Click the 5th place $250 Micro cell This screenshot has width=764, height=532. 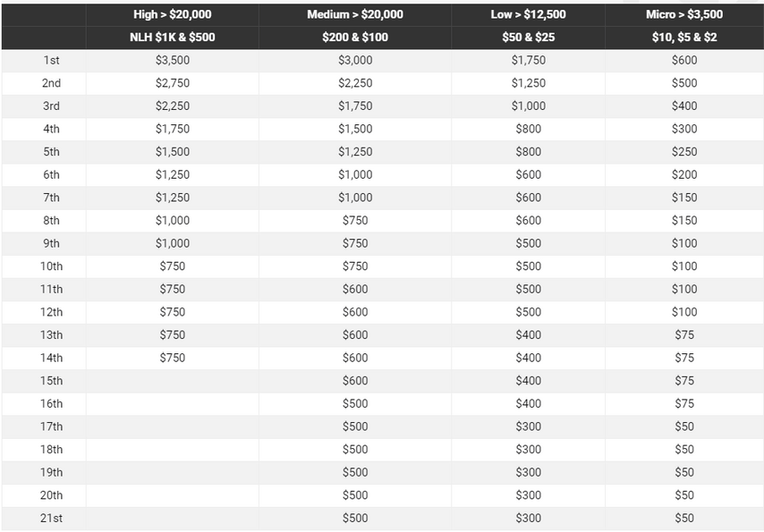tap(684, 152)
